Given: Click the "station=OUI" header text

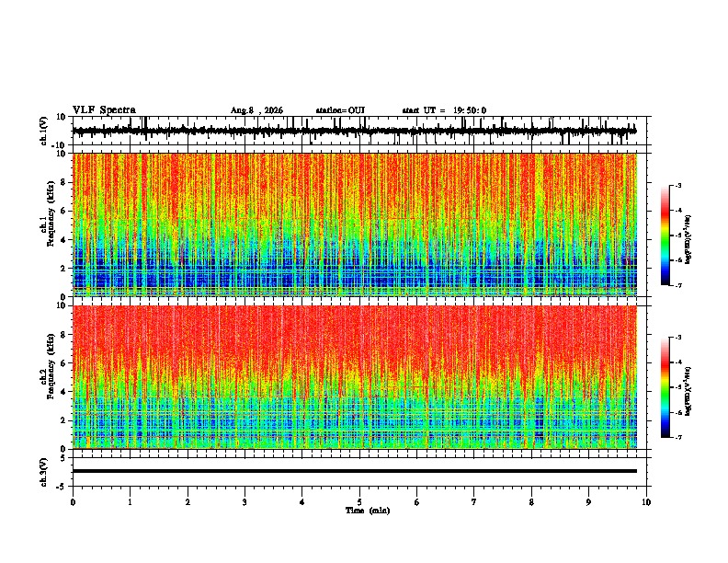Looking at the screenshot, I should pos(340,110).
